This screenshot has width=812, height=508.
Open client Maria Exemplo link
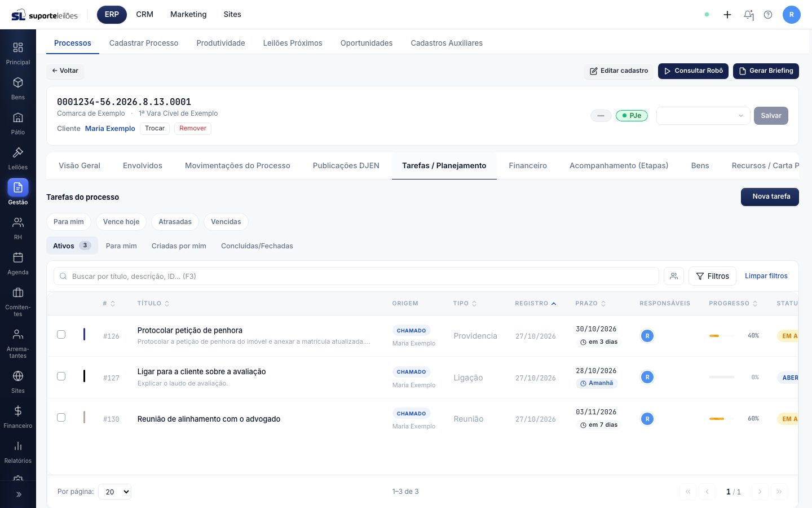coord(110,129)
